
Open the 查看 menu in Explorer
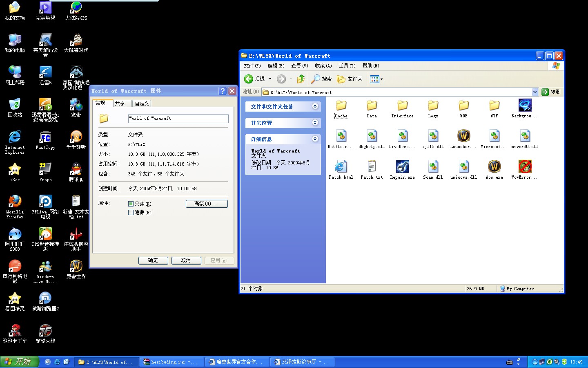click(x=299, y=66)
